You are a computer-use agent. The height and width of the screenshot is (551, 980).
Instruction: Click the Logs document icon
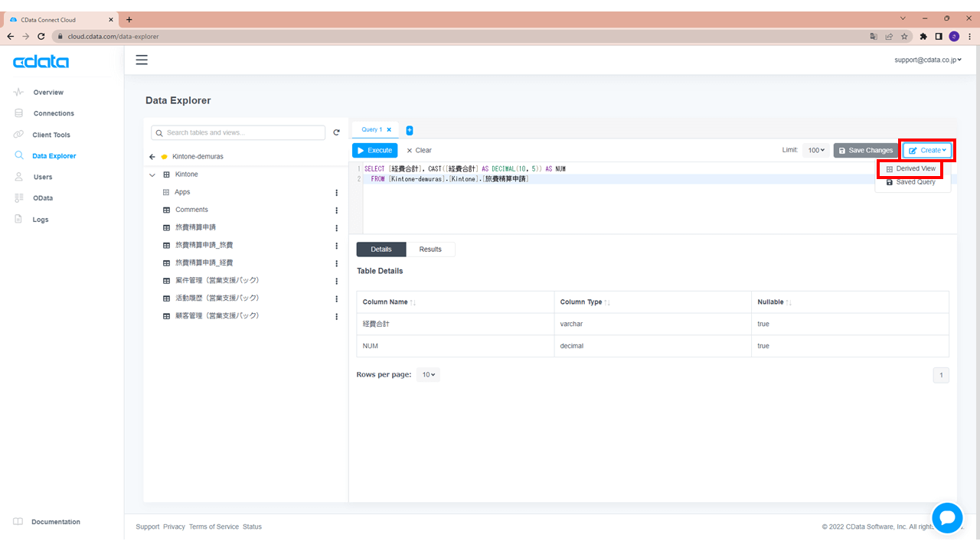click(x=18, y=220)
